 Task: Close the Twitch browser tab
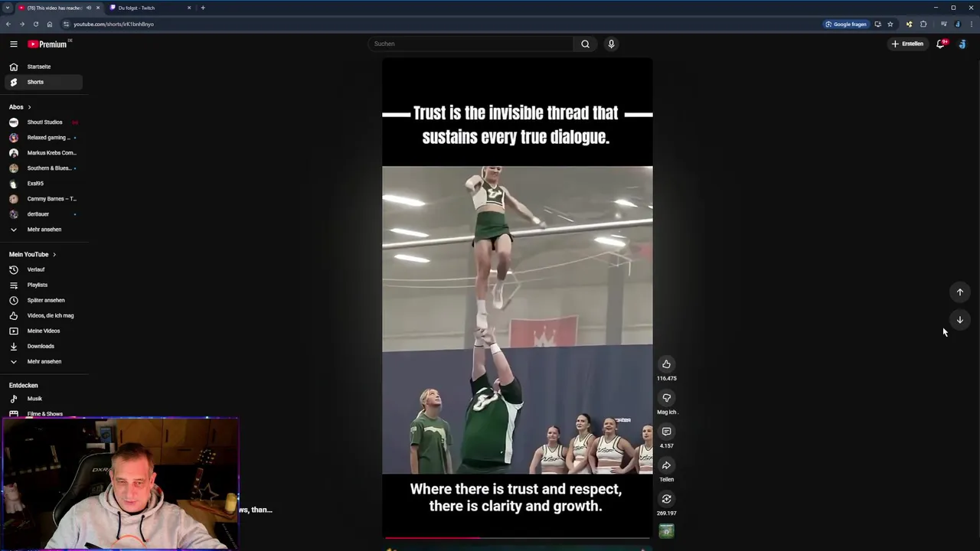coord(189,8)
